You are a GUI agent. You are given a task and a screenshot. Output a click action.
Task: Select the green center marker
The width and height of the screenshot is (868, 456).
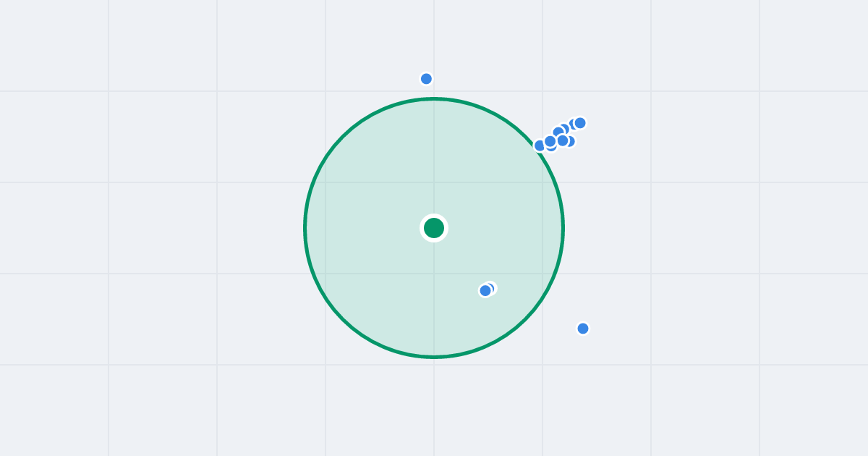point(434,228)
